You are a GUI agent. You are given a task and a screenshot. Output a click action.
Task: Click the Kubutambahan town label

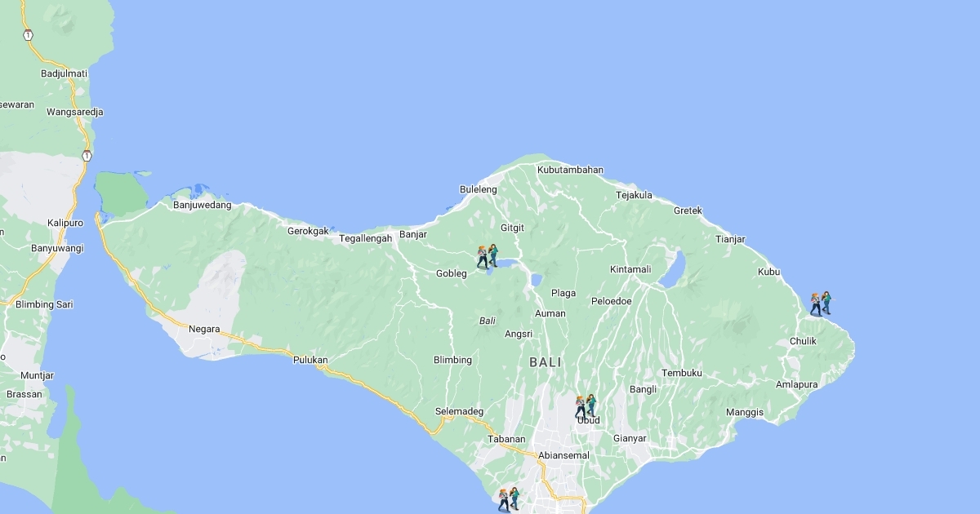(570, 170)
